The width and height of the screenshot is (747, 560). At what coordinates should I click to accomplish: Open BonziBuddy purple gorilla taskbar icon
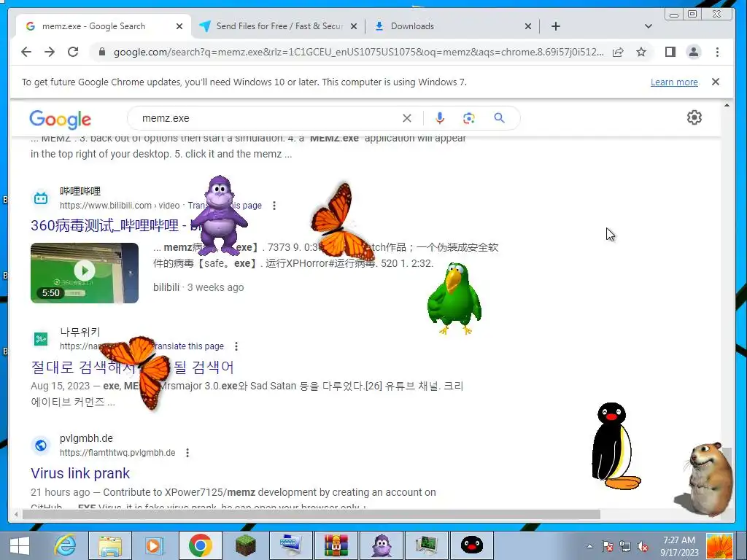(x=382, y=545)
